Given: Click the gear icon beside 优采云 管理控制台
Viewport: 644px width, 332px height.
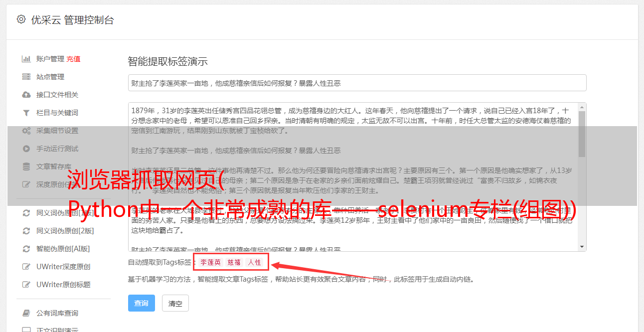Looking at the screenshot, I should (21, 19).
